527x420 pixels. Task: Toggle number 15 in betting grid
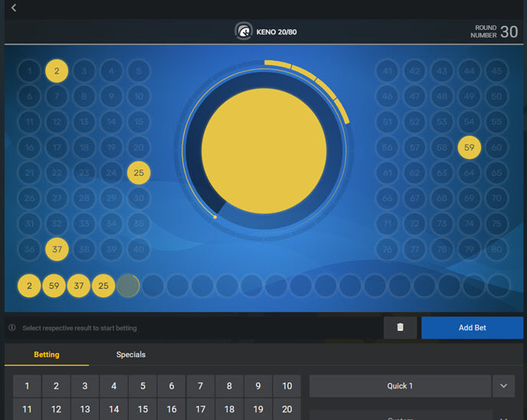pyautogui.click(x=142, y=410)
